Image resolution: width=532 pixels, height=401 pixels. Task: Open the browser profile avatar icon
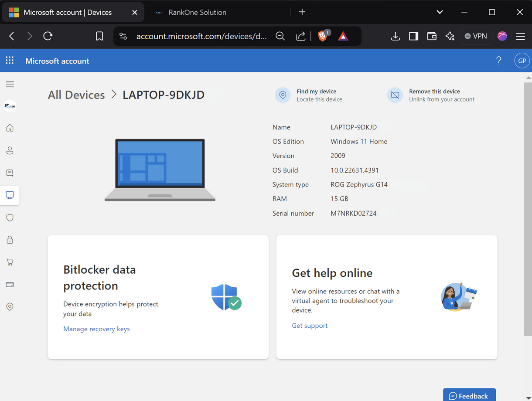(x=502, y=36)
